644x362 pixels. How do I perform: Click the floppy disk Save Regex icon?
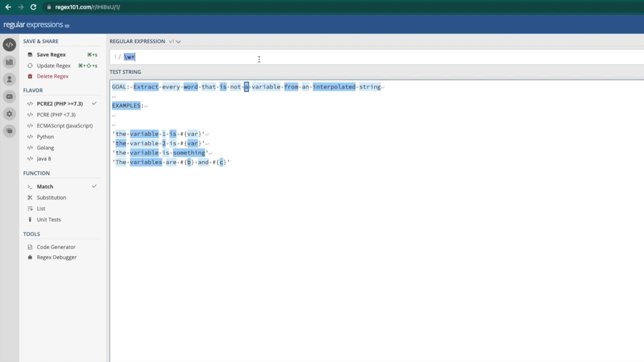point(30,55)
